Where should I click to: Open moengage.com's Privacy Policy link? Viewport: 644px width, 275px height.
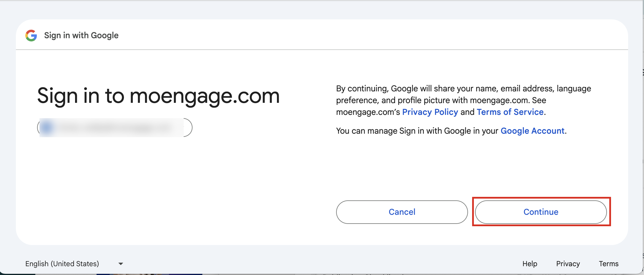tap(430, 112)
